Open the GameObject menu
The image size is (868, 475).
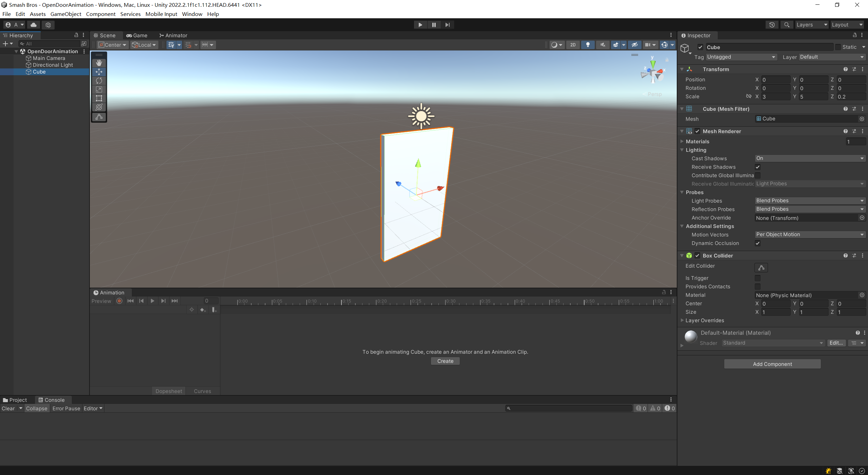point(66,14)
